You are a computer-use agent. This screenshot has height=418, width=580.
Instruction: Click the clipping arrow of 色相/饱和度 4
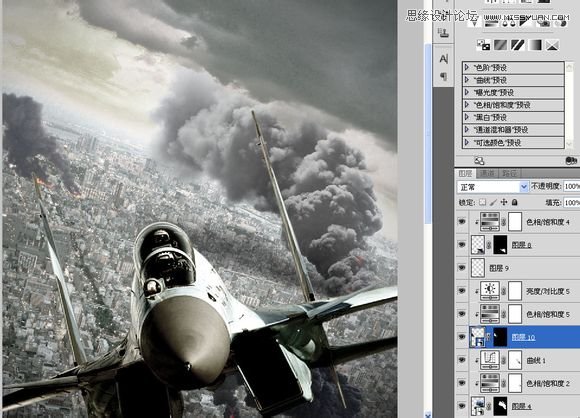[x=476, y=222]
